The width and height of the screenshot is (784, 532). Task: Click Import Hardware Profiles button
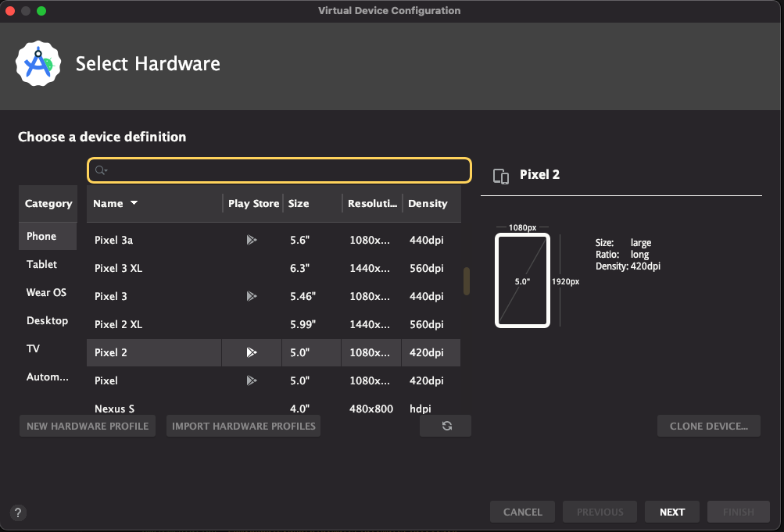tap(244, 426)
